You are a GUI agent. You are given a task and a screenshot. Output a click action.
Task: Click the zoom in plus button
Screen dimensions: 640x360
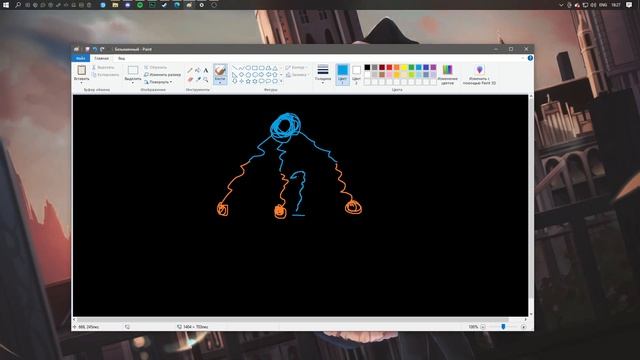pyautogui.click(x=524, y=327)
